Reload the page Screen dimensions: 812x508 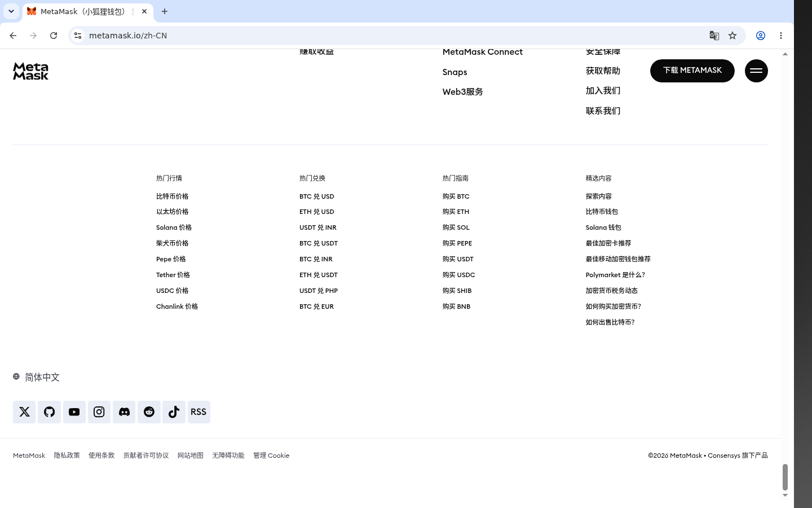[54, 36]
